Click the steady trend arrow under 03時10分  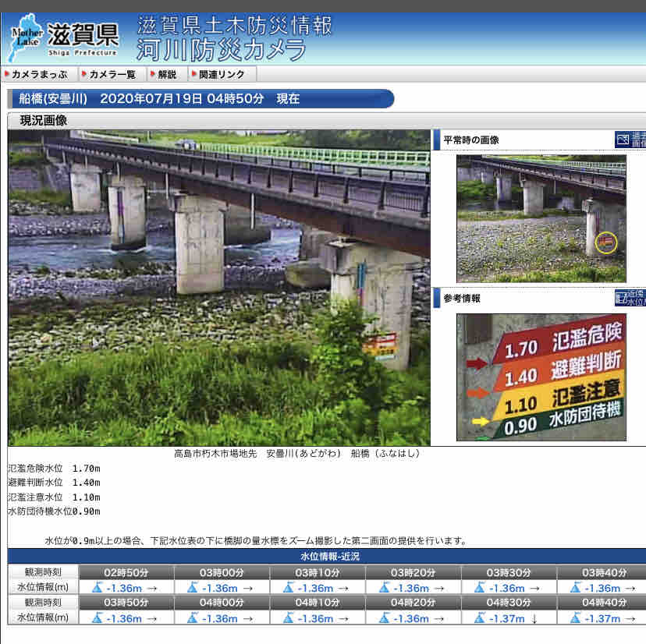(343, 589)
